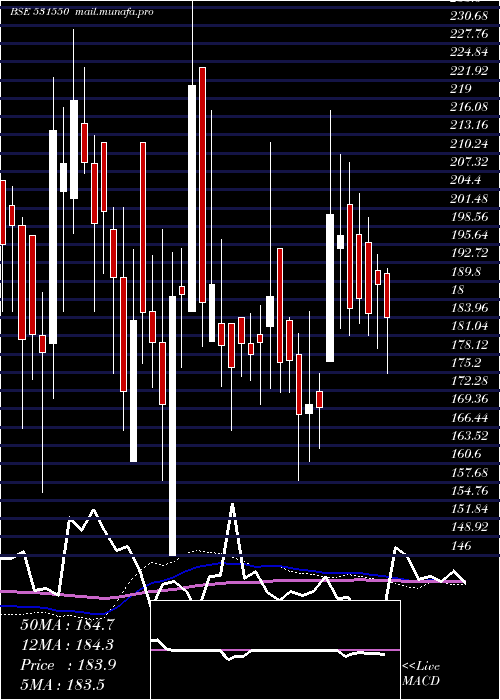The width and height of the screenshot is (500, 700).
Task: Click the 5MA : 183.5 readout
Action: [x=62, y=684]
